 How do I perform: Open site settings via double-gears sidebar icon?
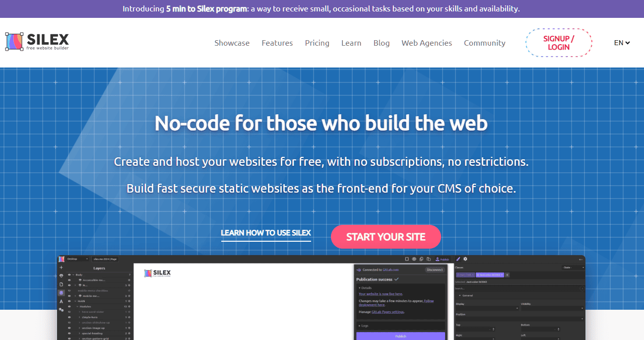click(x=61, y=310)
